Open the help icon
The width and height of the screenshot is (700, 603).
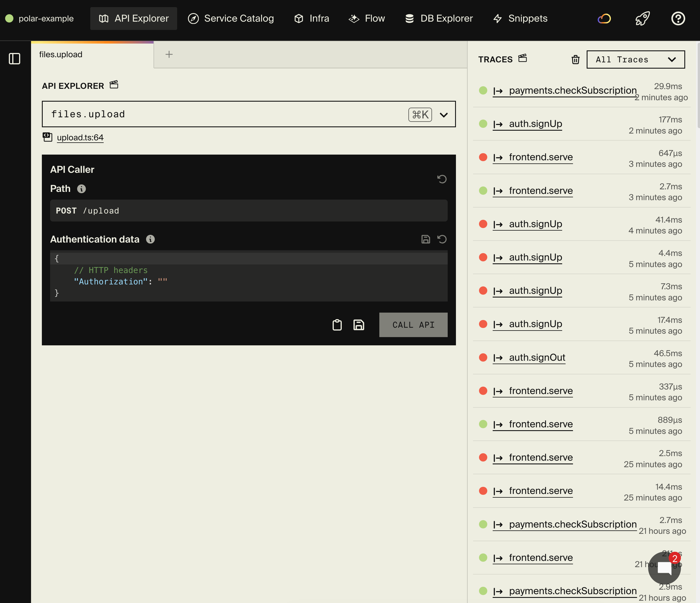pyautogui.click(x=678, y=18)
